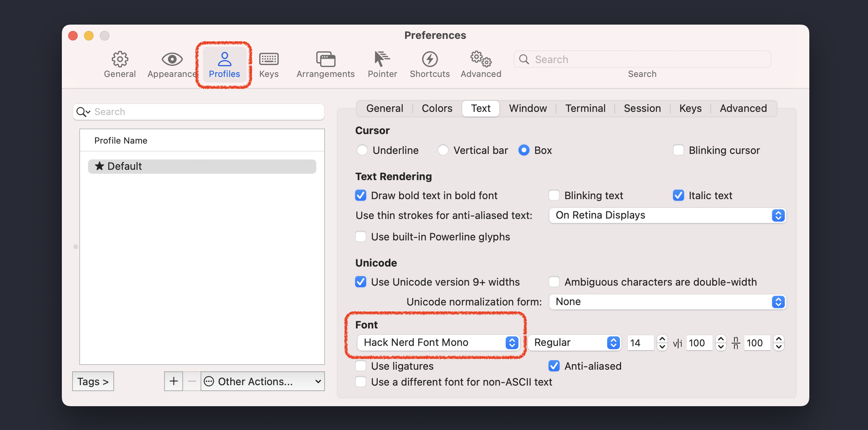Open the Arrangements window icon
868x430 pixels.
click(x=325, y=60)
